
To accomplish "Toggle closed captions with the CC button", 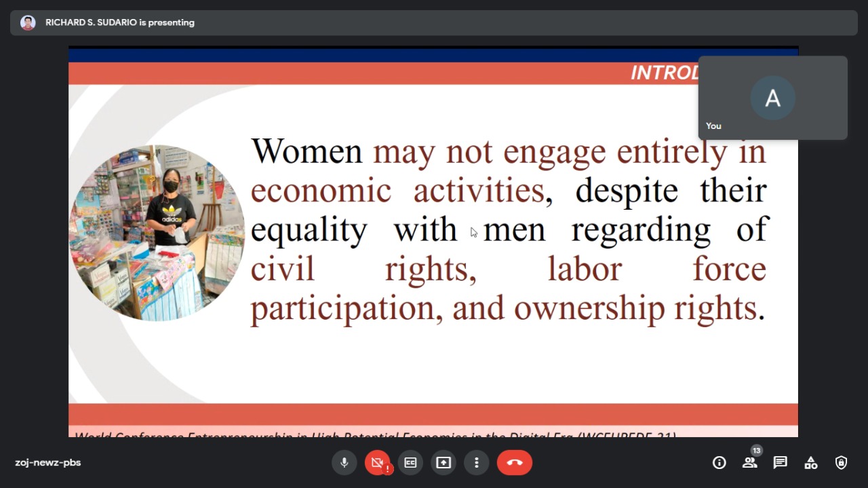I will [x=410, y=463].
